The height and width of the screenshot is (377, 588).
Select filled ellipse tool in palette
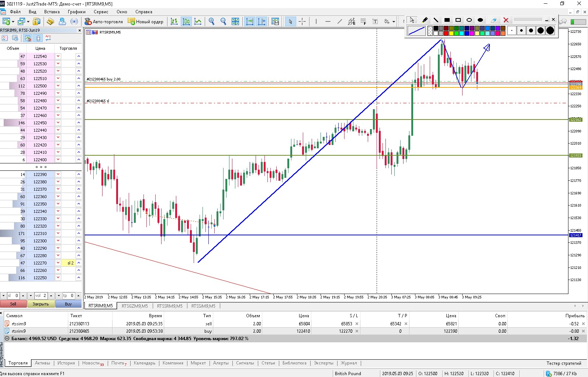tap(480, 20)
